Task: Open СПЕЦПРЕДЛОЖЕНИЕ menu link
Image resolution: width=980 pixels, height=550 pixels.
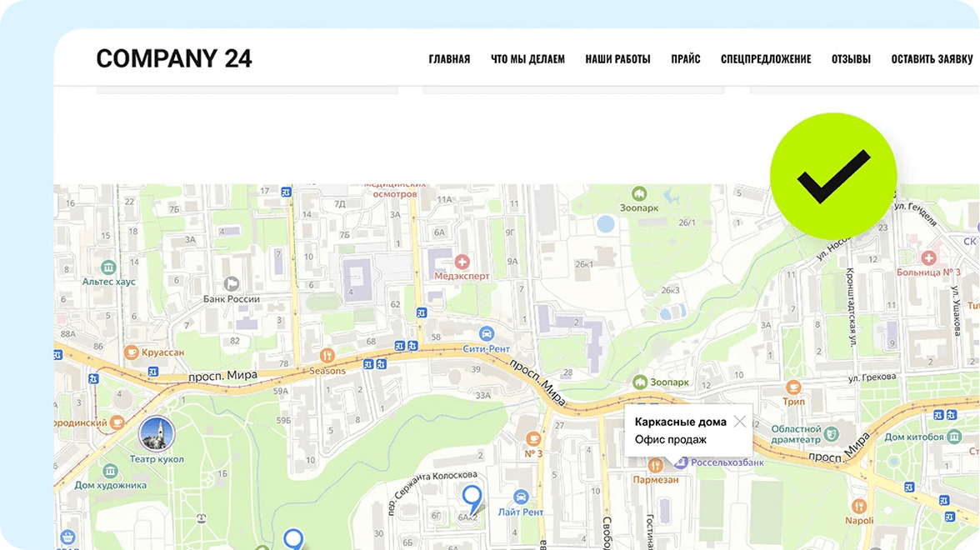Action: point(765,59)
